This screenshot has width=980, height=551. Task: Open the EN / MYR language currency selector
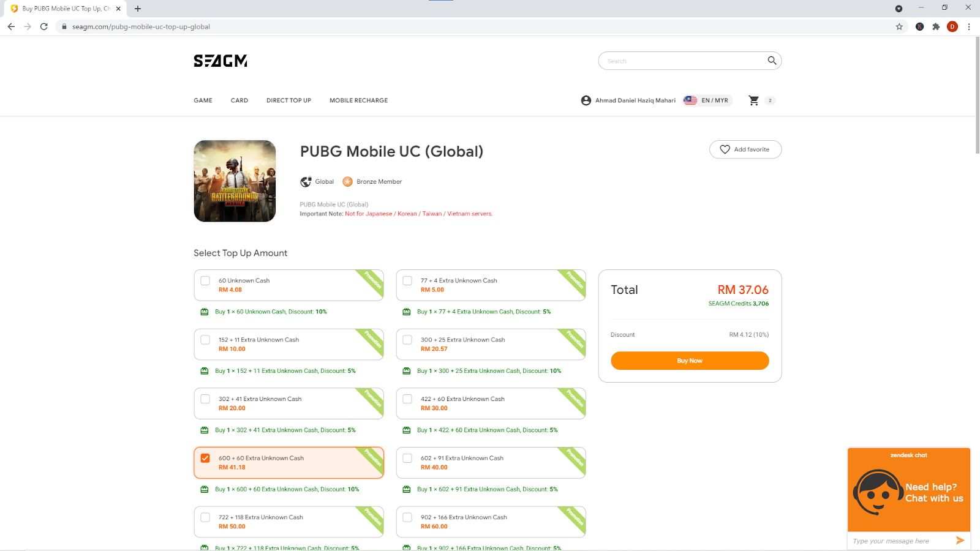tap(707, 100)
